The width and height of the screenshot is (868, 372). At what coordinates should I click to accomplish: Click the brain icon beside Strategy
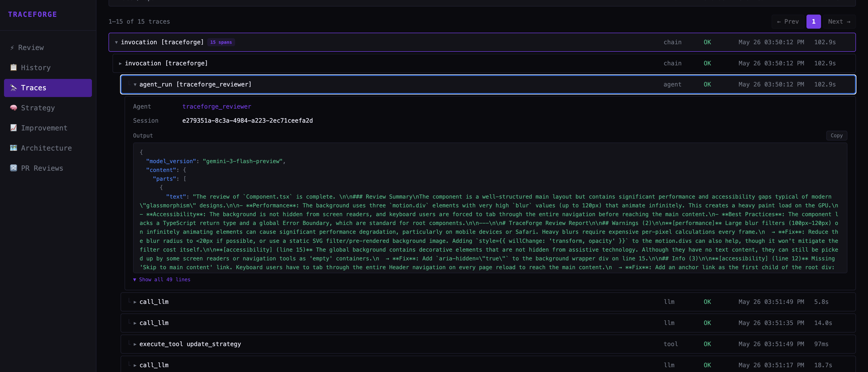(x=14, y=108)
